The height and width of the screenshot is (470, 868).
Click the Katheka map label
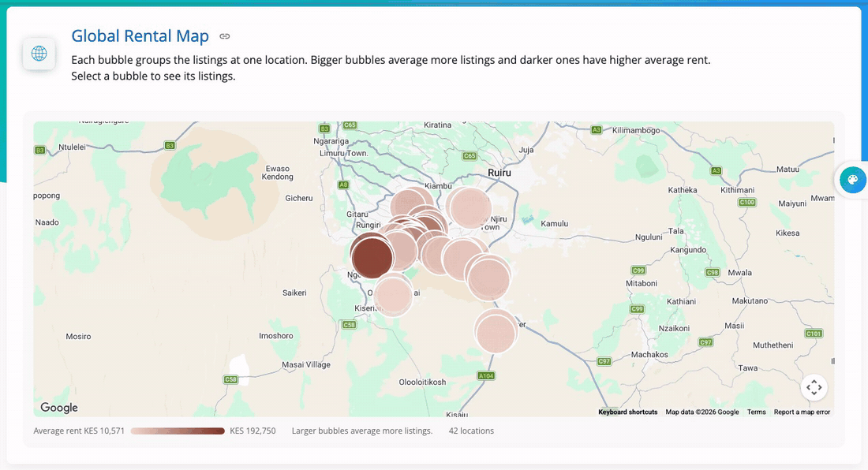tap(682, 190)
